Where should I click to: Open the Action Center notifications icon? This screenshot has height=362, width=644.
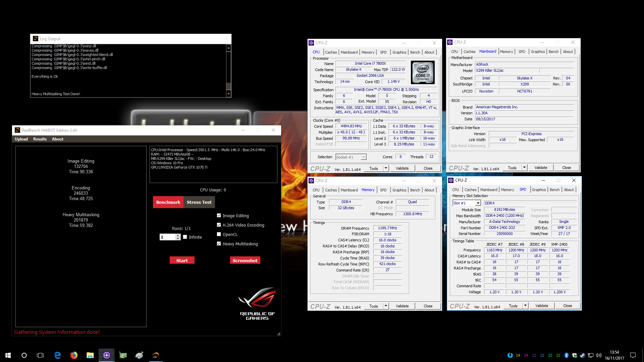[x=633, y=355]
